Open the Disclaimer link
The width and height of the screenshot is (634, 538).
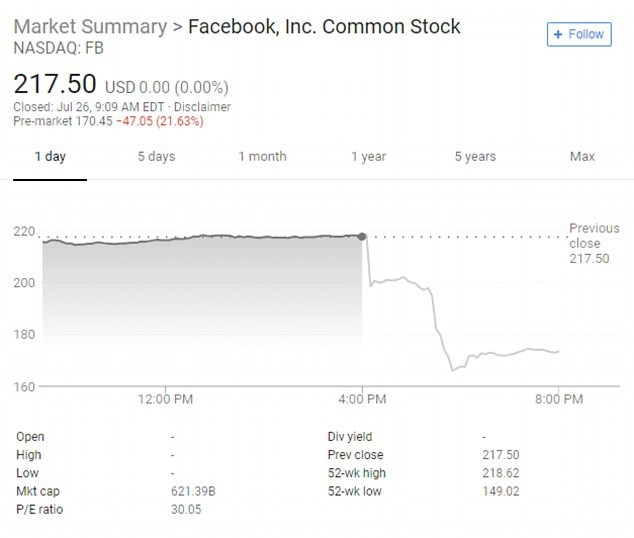point(202,107)
